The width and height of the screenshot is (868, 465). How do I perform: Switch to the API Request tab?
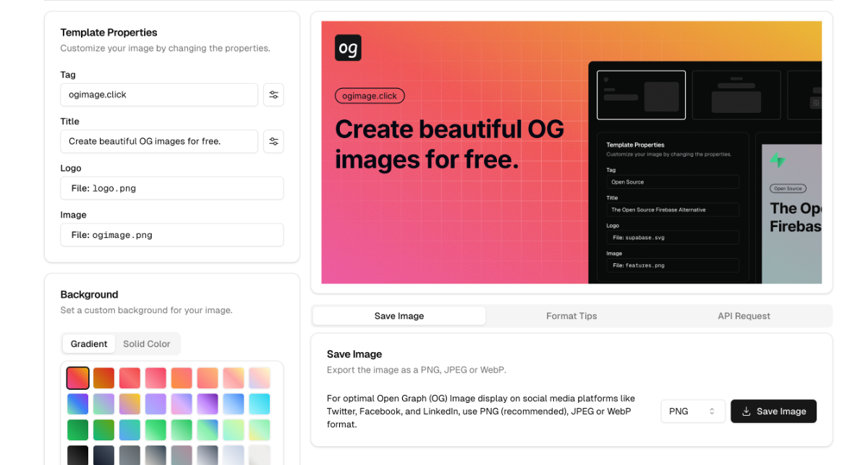pyautogui.click(x=744, y=316)
